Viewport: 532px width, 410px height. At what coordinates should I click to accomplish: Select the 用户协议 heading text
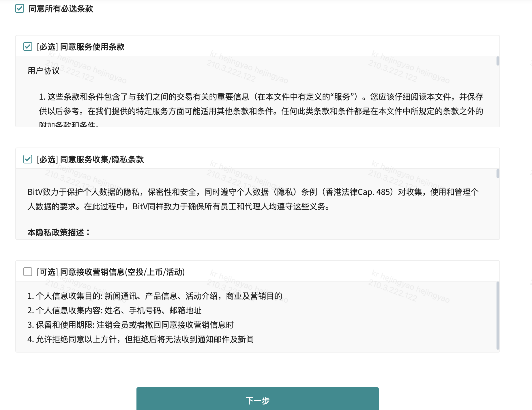click(x=43, y=71)
